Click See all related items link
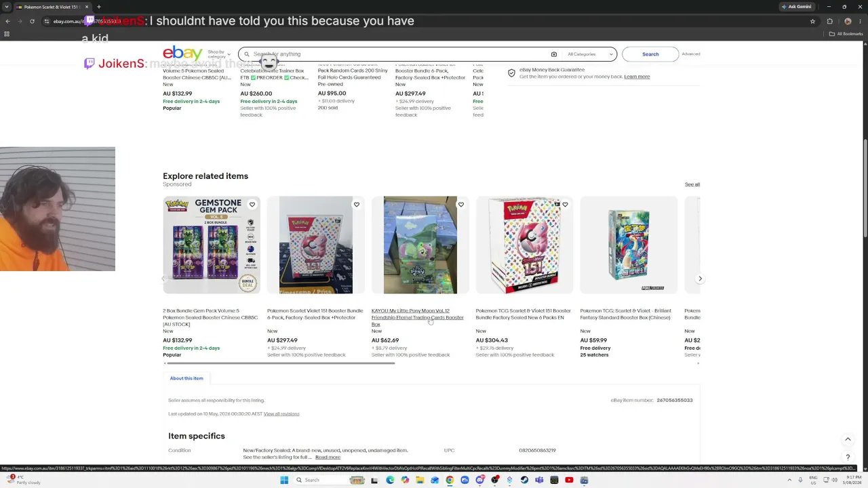This screenshot has width=868, height=488. (692, 184)
